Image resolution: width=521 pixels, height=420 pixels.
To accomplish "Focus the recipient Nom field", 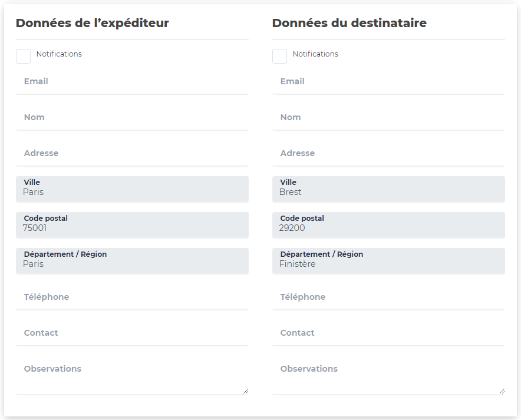I will point(388,118).
